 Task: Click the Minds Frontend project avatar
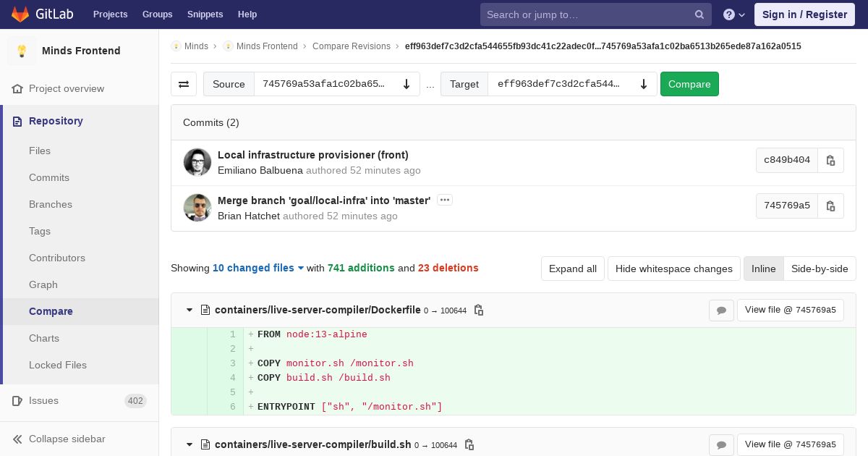[22, 51]
